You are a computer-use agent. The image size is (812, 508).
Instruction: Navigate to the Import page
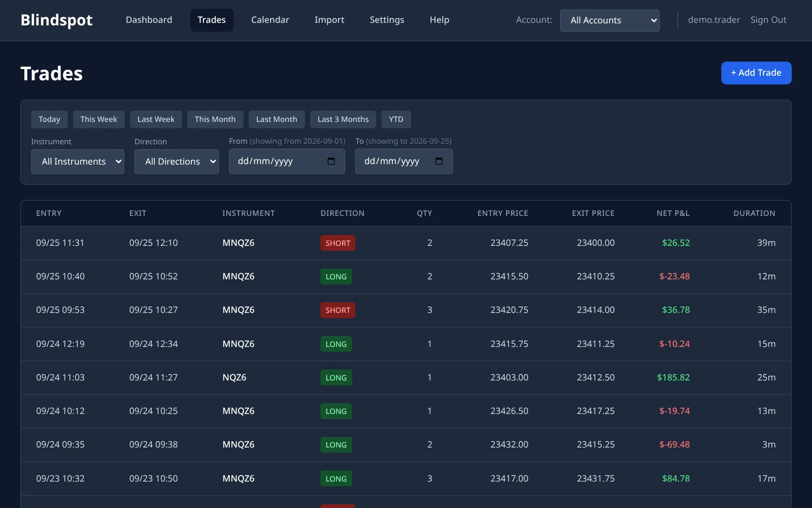pyautogui.click(x=329, y=20)
